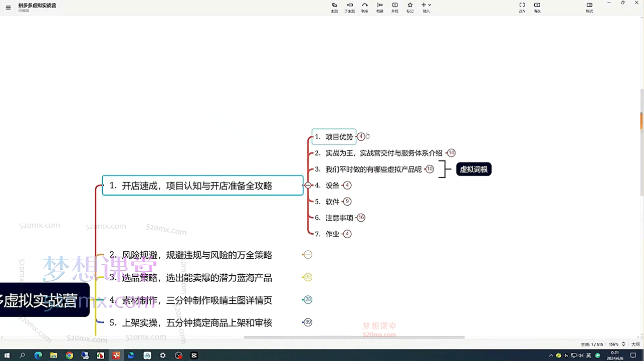Click the Topic (主题) toolbar icon

(334, 7)
